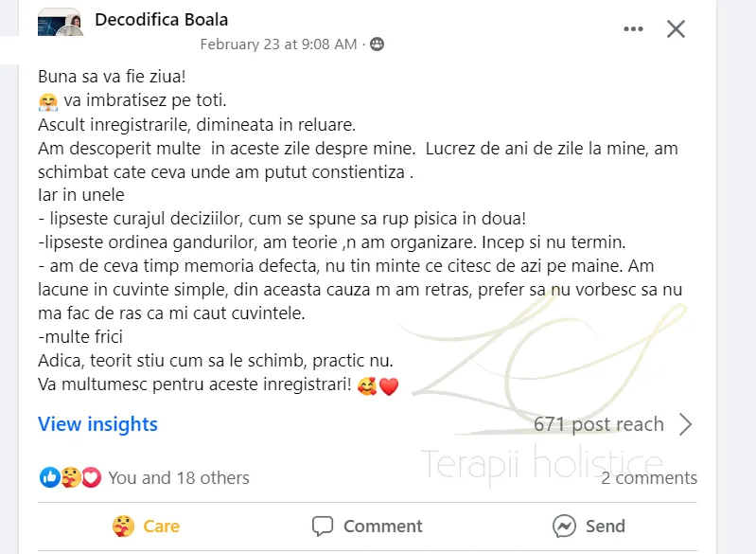Send the post via Messenger Send button
The height and width of the screenshot is (554, 756).
(x=589, y=526)
